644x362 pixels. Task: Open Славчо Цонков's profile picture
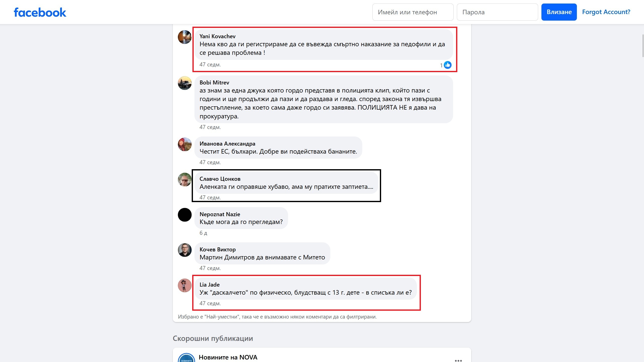pos(185,179)
